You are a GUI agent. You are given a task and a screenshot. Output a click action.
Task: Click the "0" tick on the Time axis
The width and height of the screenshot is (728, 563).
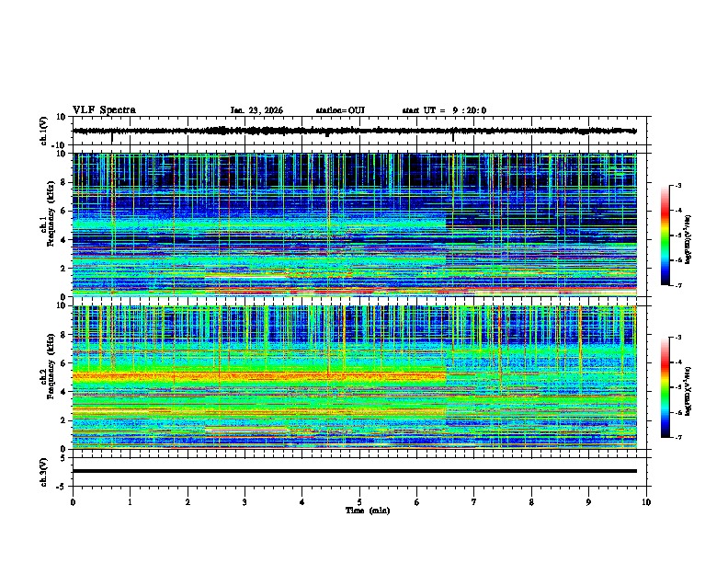(x=73, y=502)
